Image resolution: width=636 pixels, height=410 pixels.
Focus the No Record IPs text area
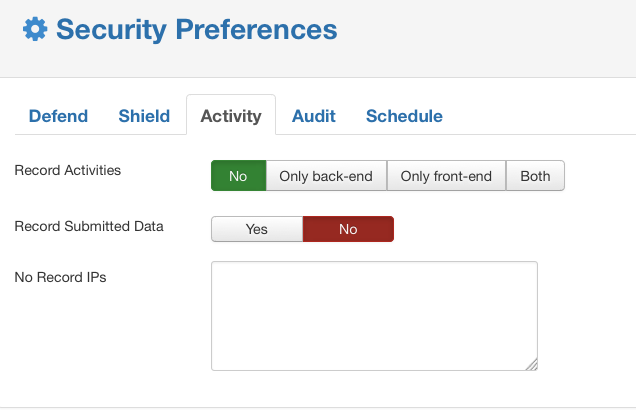[x=374, y=316]
